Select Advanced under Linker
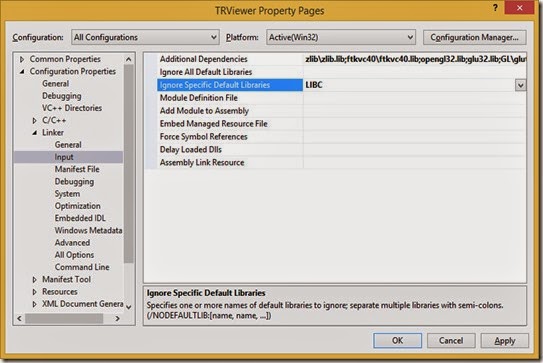This screenshot has width=543, height=363. tap(72, 243)
